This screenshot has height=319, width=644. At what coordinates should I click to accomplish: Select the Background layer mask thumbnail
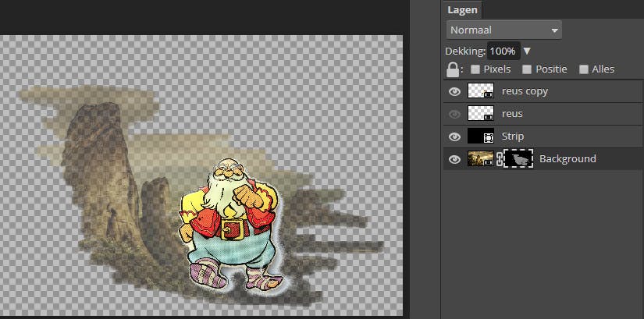point(518,158)
